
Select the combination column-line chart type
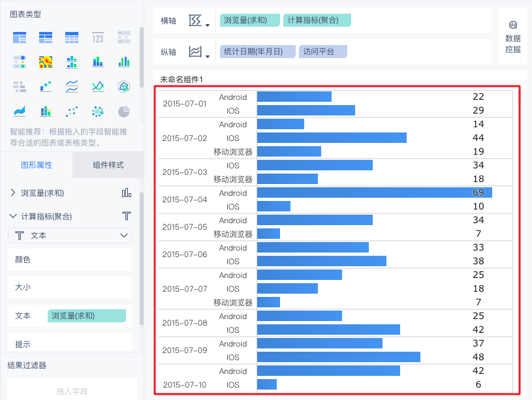point(46,112)
